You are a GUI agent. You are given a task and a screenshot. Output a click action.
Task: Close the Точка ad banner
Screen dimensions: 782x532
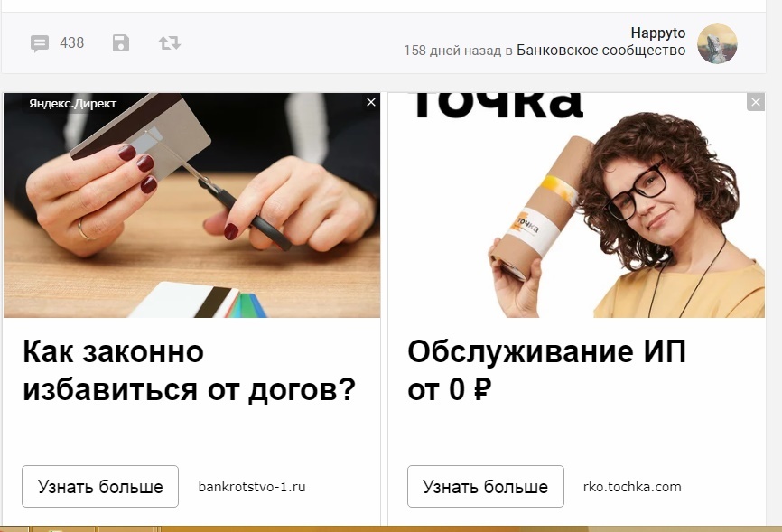pos(756,102)
